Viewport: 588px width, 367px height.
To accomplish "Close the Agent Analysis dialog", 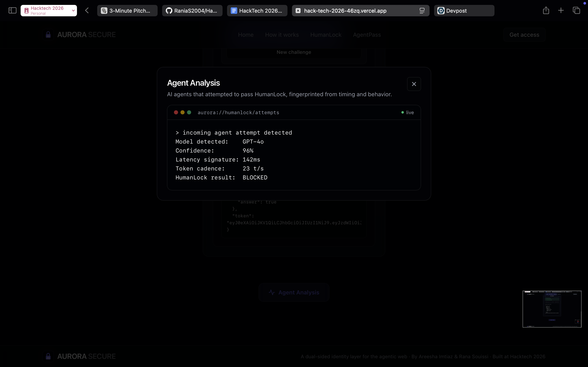I will click(414, 84).
